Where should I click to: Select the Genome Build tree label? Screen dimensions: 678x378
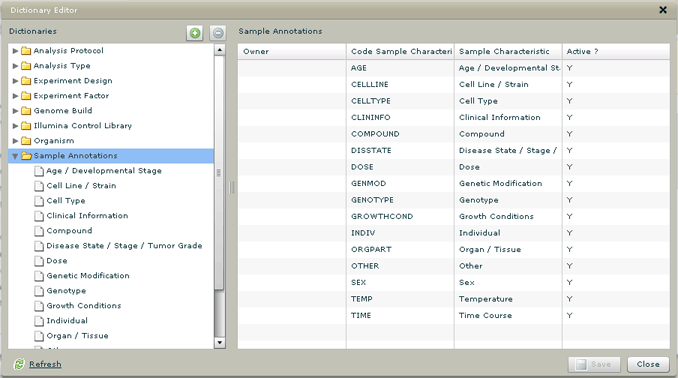[63, 111]
